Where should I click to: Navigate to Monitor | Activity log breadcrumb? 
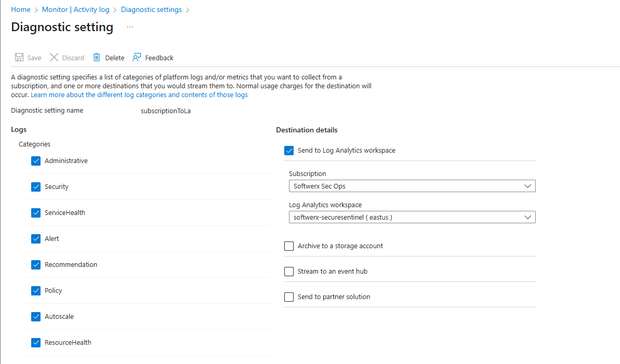tap(76, 9)
